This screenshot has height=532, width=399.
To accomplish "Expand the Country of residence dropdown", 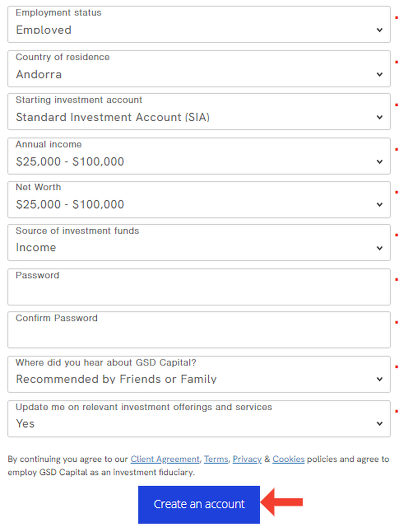I will [x=199, y=69].
